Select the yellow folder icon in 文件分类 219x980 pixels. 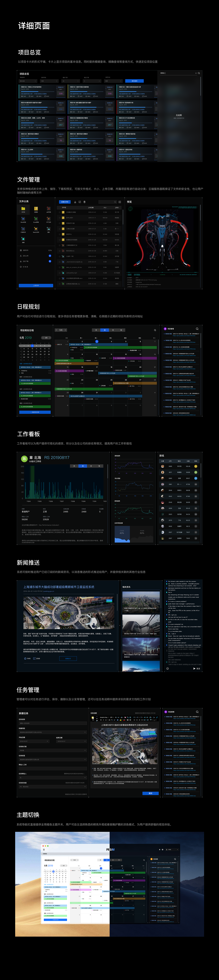pyautogui.click(x=23, y=209)
